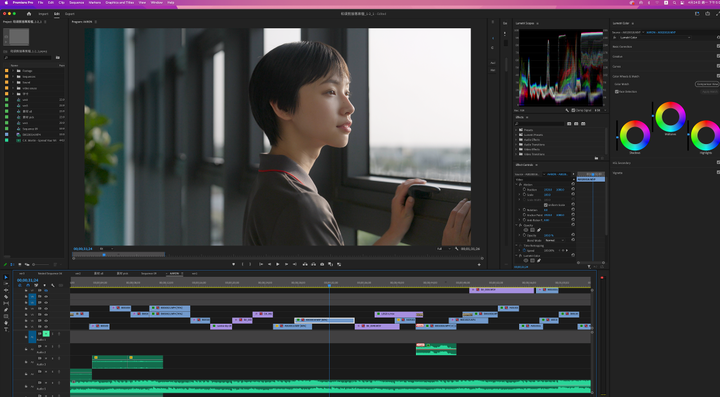Image resolution: width=720 pixels, height=397 pixels.
Task: Play the Program monitor sequence
Action: (x=277, y=264)
